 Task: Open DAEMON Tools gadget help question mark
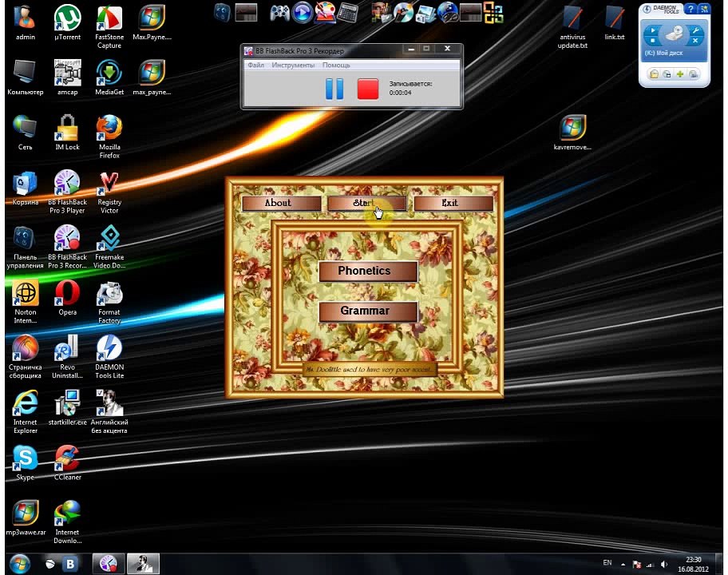coord(690,9)
